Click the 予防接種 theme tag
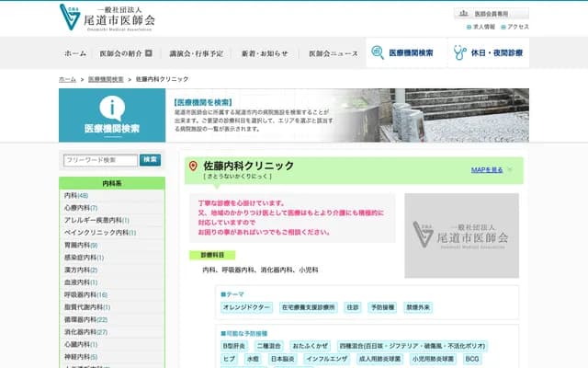The width and height of the screenshot is (588, 368). [382, 307]
